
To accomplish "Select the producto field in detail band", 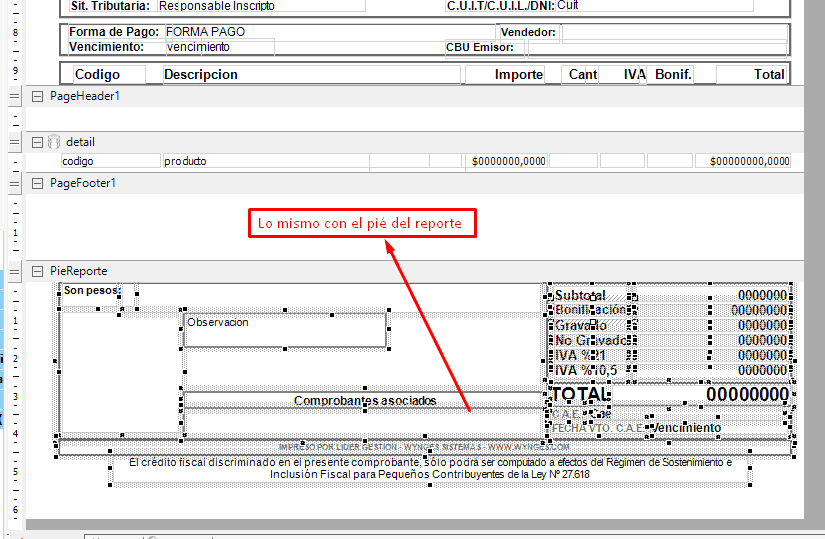I will pyautogui.click(x=264, y=161).
